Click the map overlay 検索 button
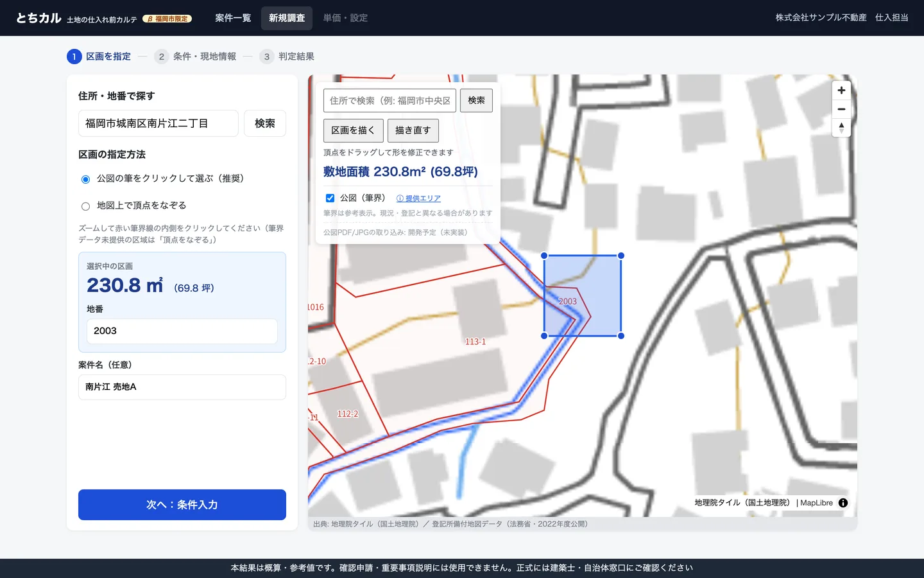Image resolution: width=924 pixels, height=578 pixels. coord(476,100)
